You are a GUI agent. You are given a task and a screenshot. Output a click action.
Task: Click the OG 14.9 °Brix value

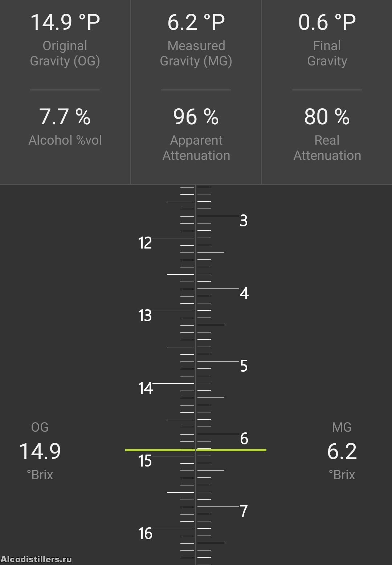tap(40, 451)
